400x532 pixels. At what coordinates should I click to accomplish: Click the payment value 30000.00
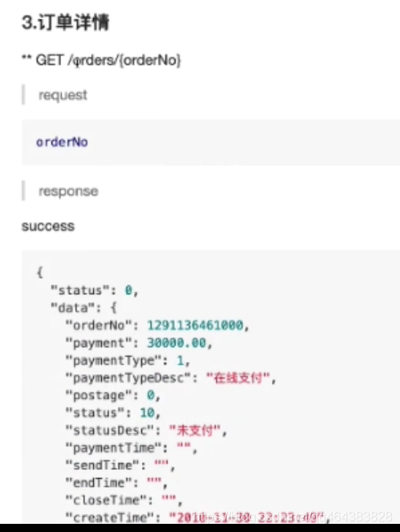(176, 342)
